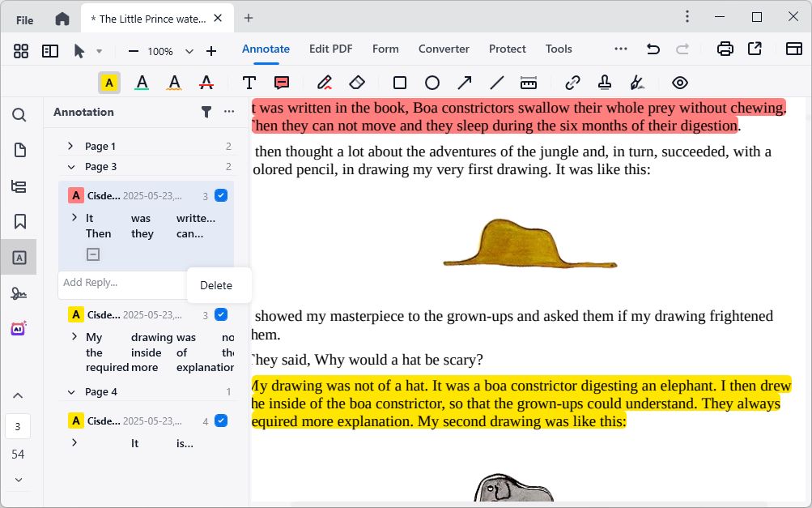This screenshot has width=812, height=508.
Task: Open the zoom level dropdown
Action: point(189,51)
